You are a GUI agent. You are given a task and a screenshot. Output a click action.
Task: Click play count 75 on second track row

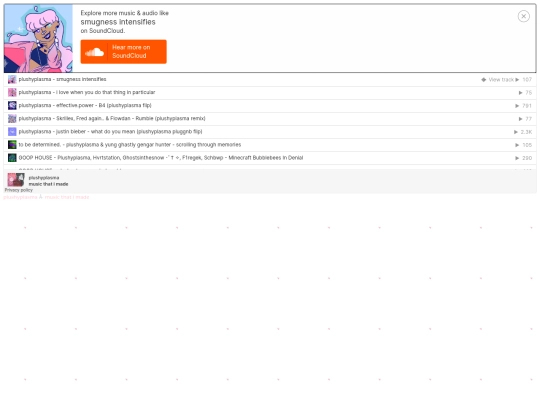[x=529, y=93]
